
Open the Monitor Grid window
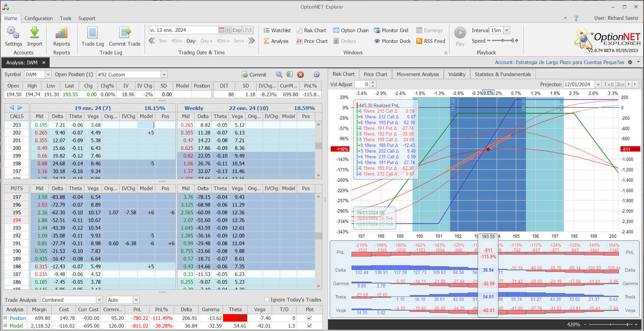click(x=391, y=31)
